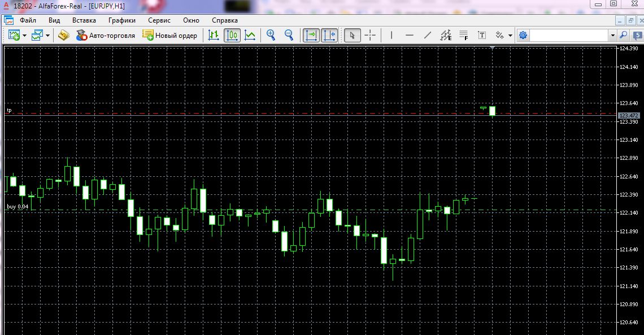Select the buy 0.04 order line label
Image resolution: width=644 pixels, height=335 pixels.
click(x=18, y=207)
